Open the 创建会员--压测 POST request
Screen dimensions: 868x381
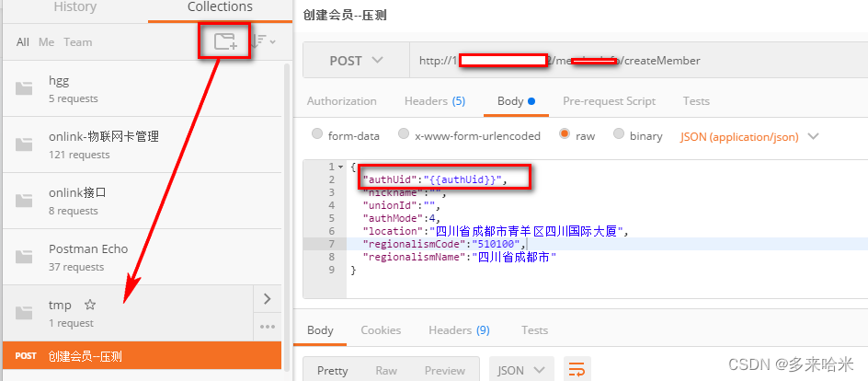(143, 356)
